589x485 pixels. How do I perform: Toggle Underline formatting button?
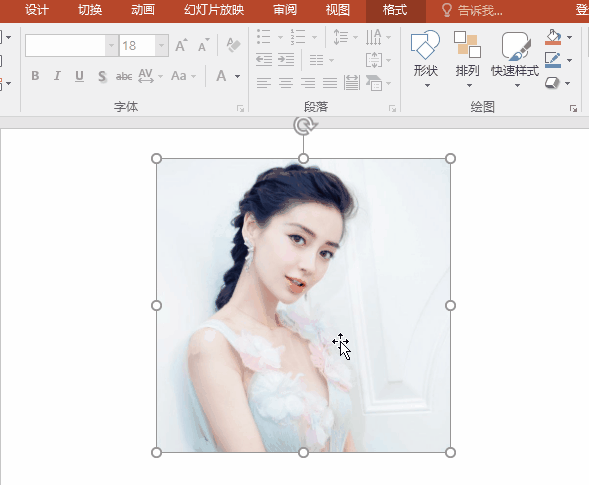click(79, 76)
